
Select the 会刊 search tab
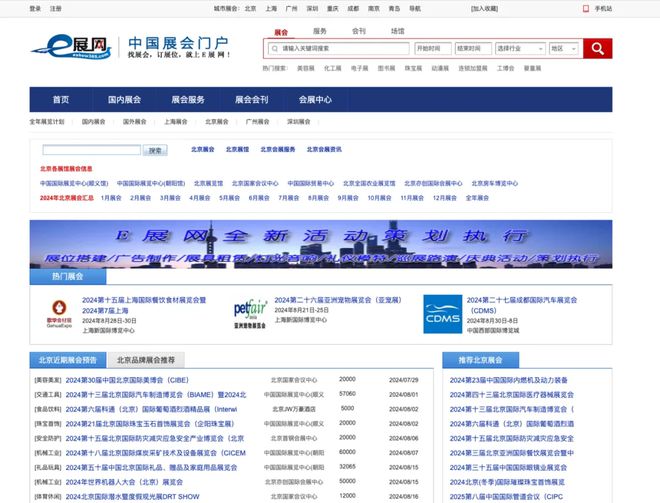359,31
